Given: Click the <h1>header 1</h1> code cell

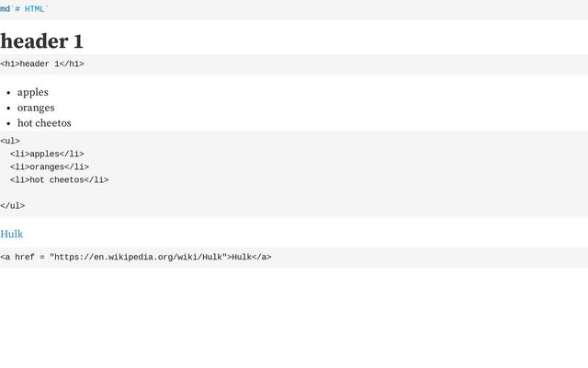Looking at the screenshot, I should pyautogui.click(x=276, y=64).
